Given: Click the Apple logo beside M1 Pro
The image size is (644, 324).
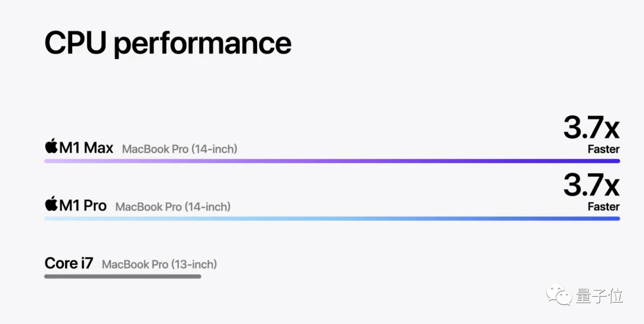Looking at the screenshot, I should point(51,204).
